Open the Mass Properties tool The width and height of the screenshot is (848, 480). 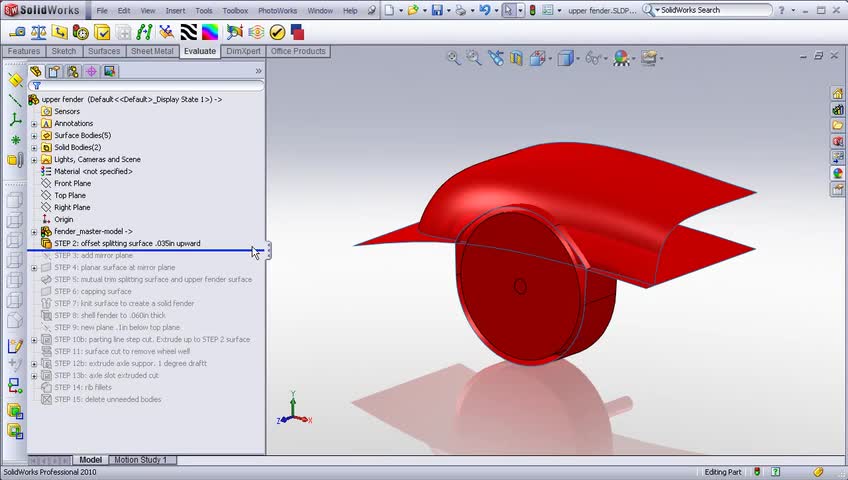pos(39,32)
